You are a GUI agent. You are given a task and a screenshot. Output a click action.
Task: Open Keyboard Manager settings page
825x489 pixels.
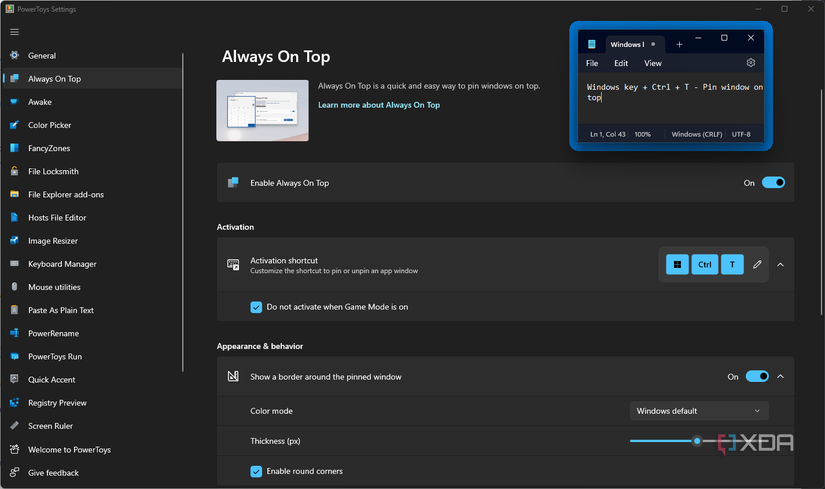click(92, 264)
